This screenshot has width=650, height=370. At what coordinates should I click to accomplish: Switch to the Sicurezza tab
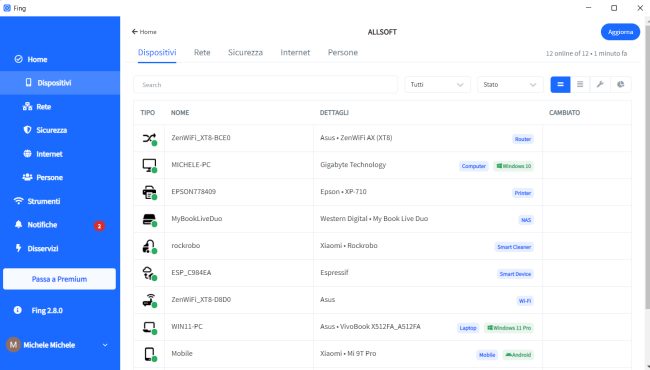point(245,53)
